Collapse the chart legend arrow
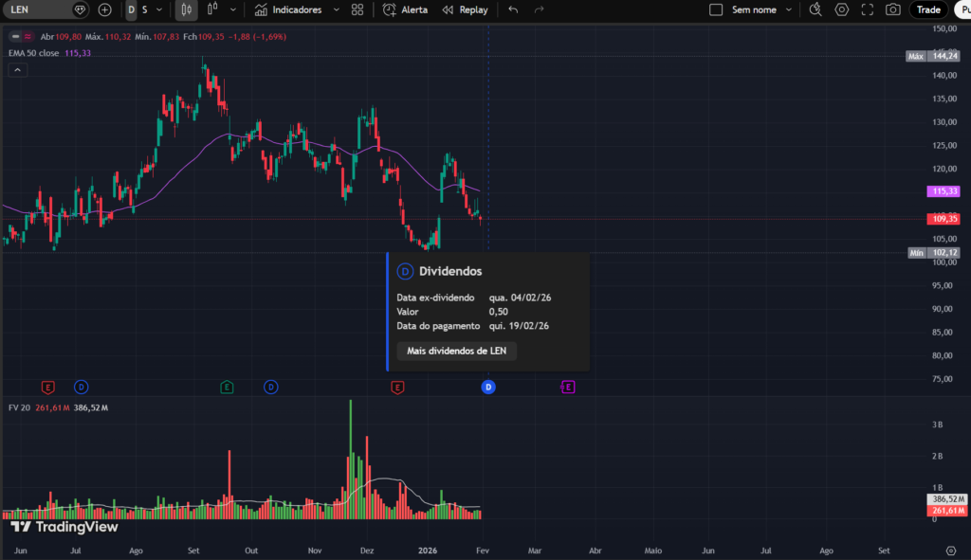The image size is (971, 560). pos(17,69)
